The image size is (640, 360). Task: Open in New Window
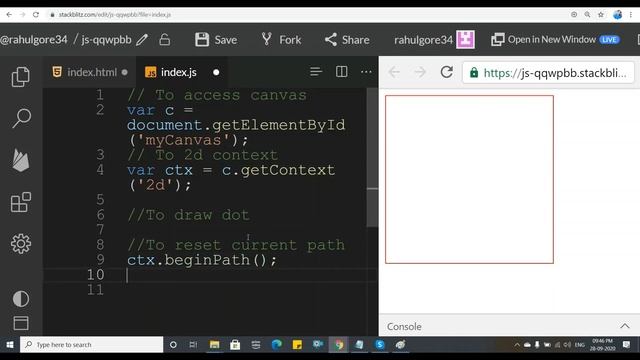point(543,40)
